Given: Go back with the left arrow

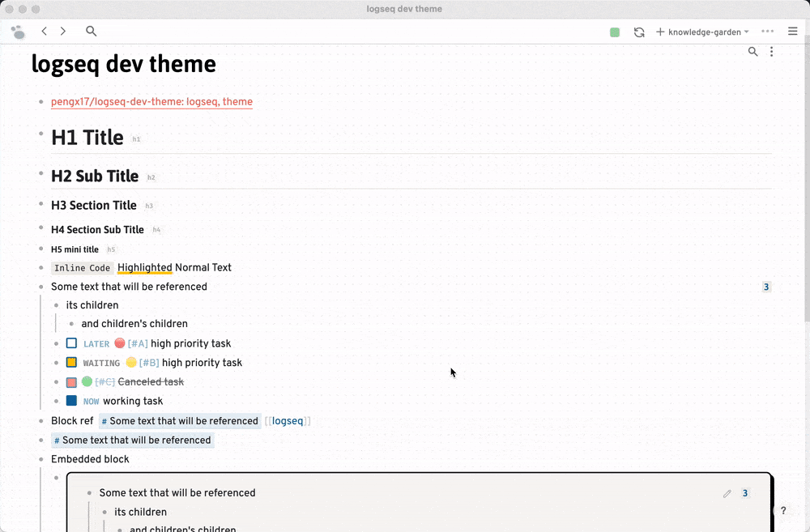Looking at the screenshot, I should coord(45,31).
